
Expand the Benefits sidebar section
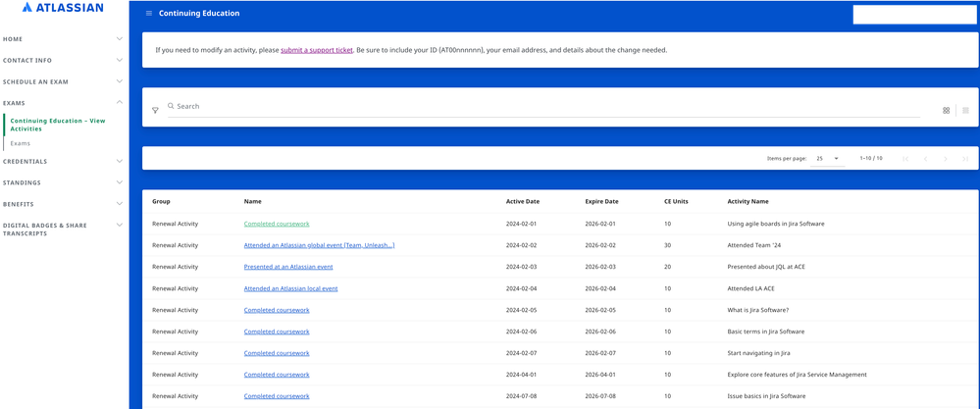point(63,204)
